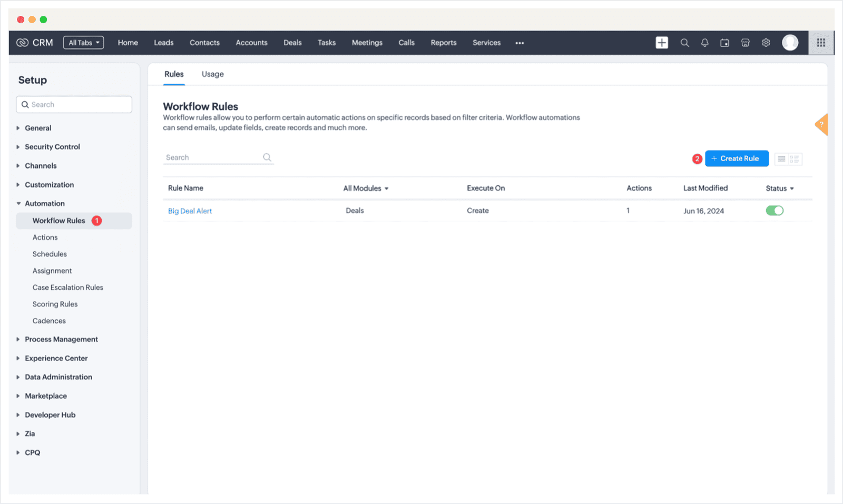
Task: Open Assignment under Automation
Action: click(52, 271)
